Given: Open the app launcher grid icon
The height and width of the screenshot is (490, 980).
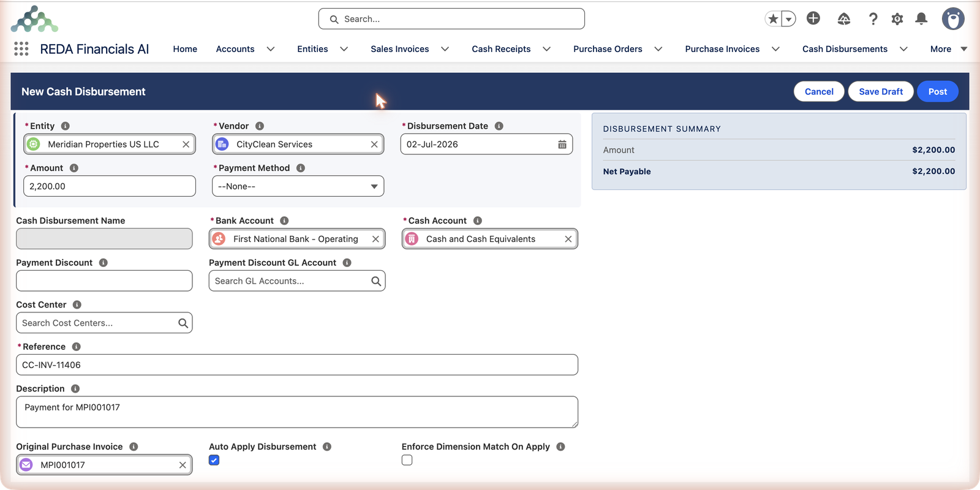Looking at the screenshot, I should coord(21,49).
